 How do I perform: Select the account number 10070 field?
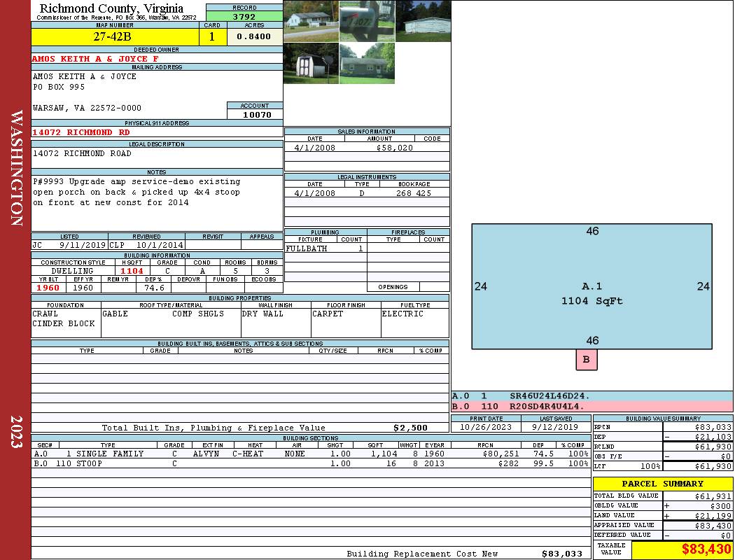click(255, 114)
